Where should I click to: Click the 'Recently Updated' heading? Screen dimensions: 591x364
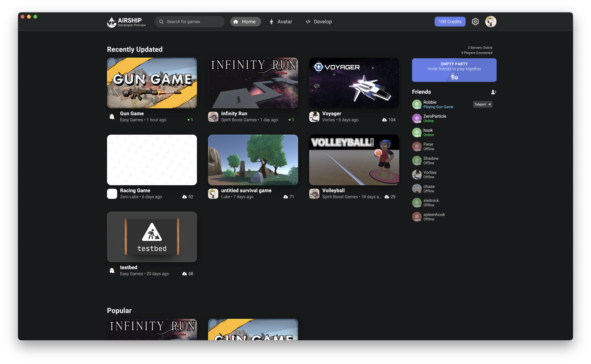pos(135,49)
